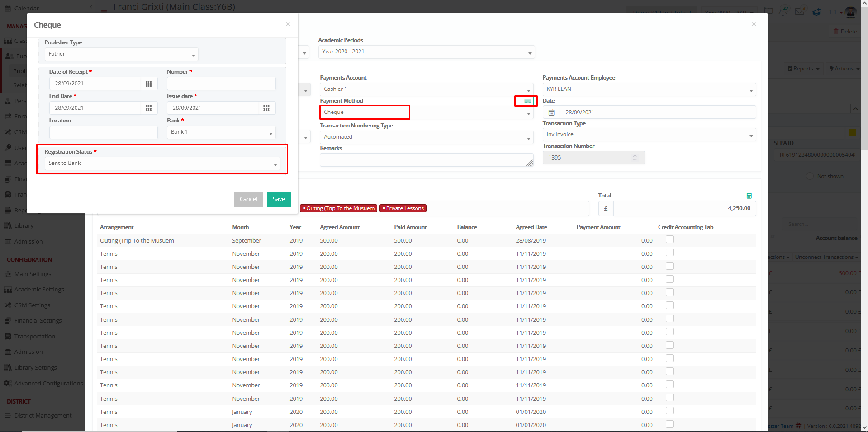The image size is (868, 432).
Task: Click the Transaction Number stepper arrows
Action: coord(635,158)
